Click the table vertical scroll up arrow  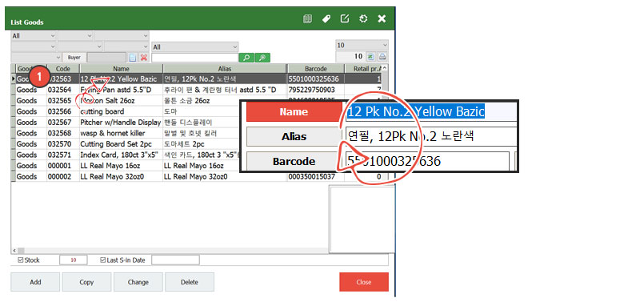(x=385, y=68)
